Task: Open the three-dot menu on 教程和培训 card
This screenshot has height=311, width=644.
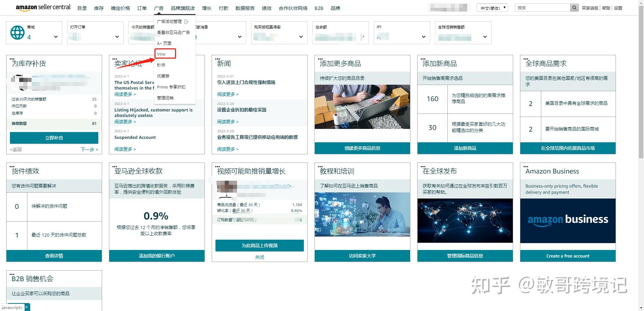Action: click(320, 167)
